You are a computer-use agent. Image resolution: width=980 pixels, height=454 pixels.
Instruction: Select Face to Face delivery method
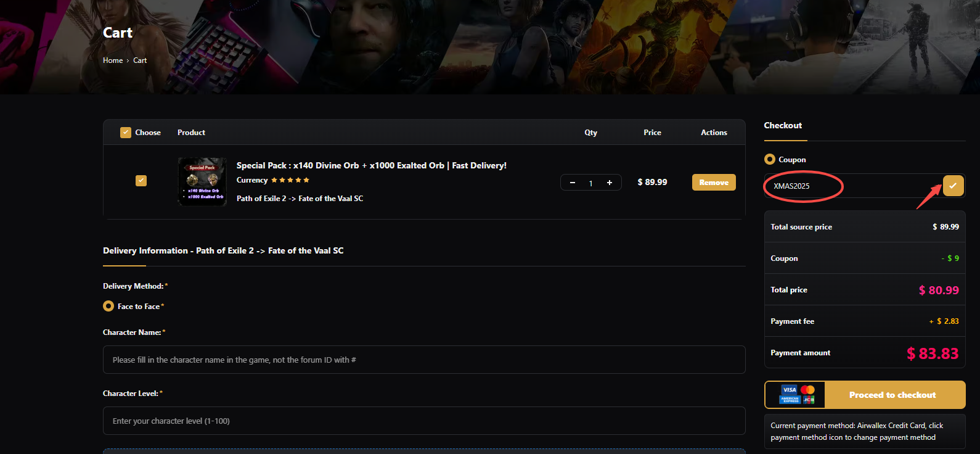108,306
